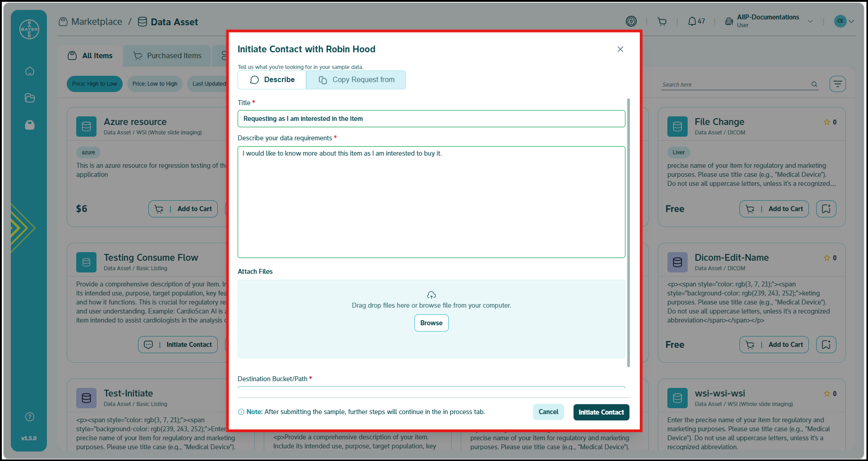
Task: Open the shopping bag icon in sidebar
Action: [x=29, y=125]
